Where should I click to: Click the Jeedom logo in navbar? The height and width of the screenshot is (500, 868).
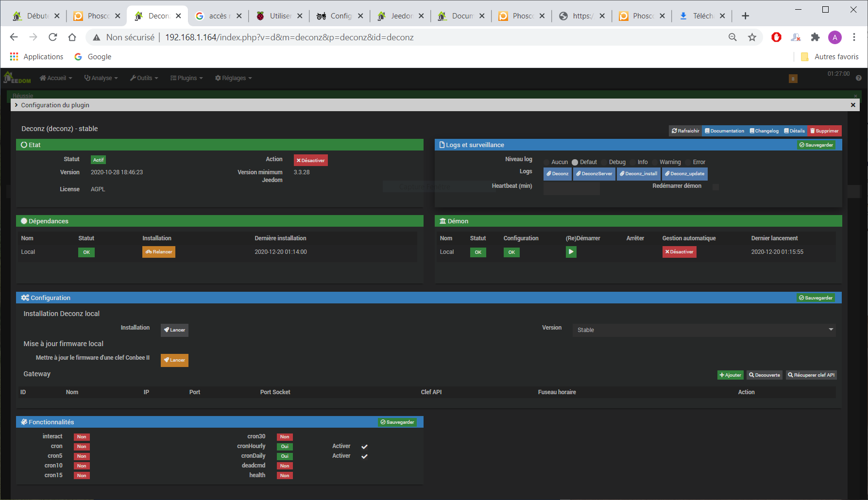[17, 78]
